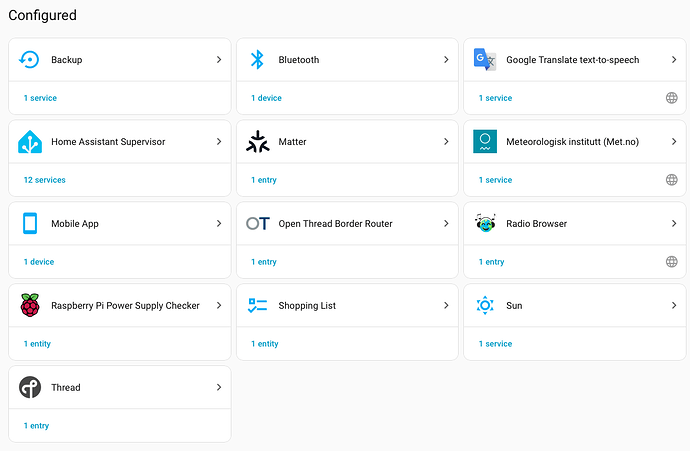Click the Backup integration icon
690x451 pixels.
(x=29, y=59)
